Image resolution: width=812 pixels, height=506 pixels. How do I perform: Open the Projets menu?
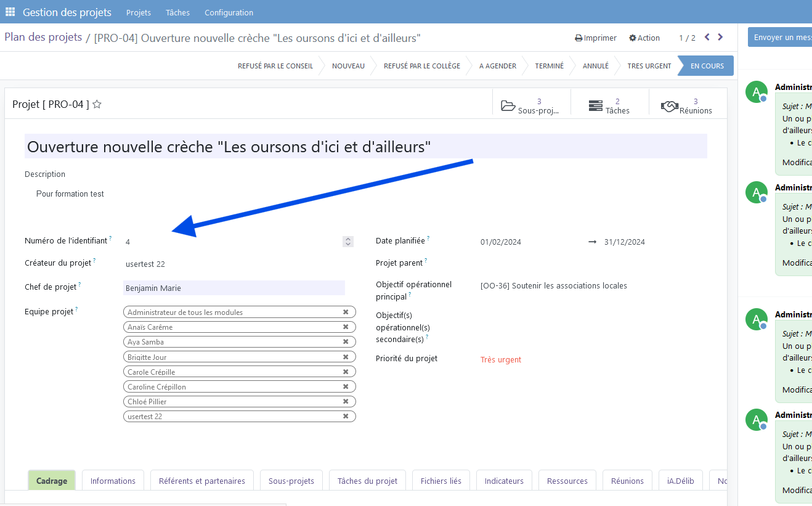139,12
